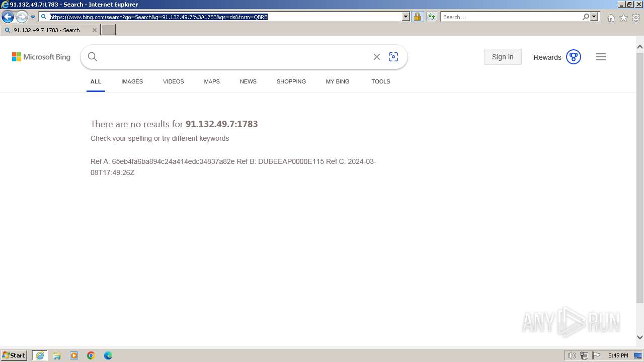Launch Chrome from the taskbar
644x362 pixels.
tap(91, 355)
